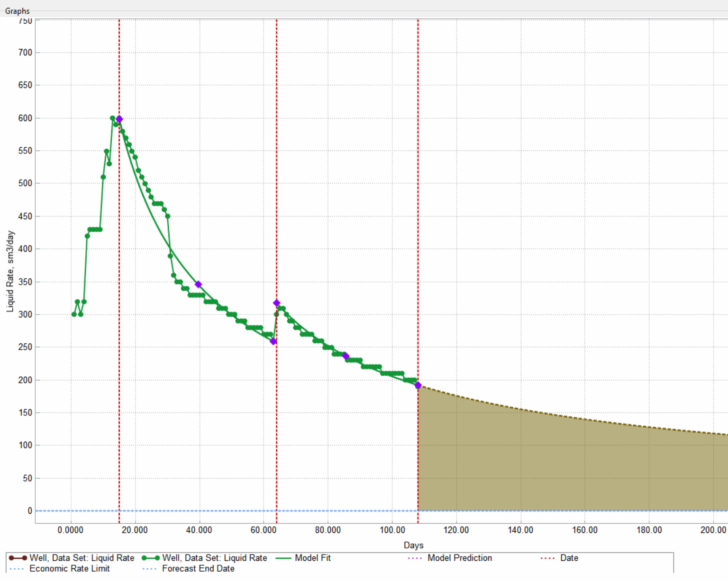Click the purple diamond marker near day 85
This screenshot has height=582, width=728.
pos(346,356)
